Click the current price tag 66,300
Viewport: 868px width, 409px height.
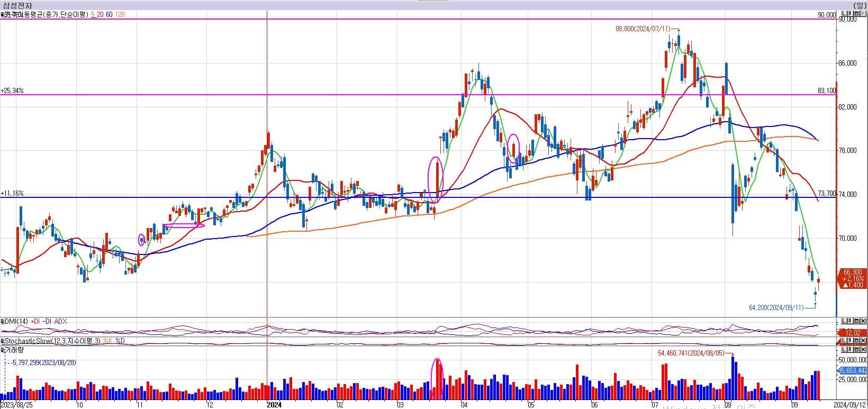(x=853, y=278)
